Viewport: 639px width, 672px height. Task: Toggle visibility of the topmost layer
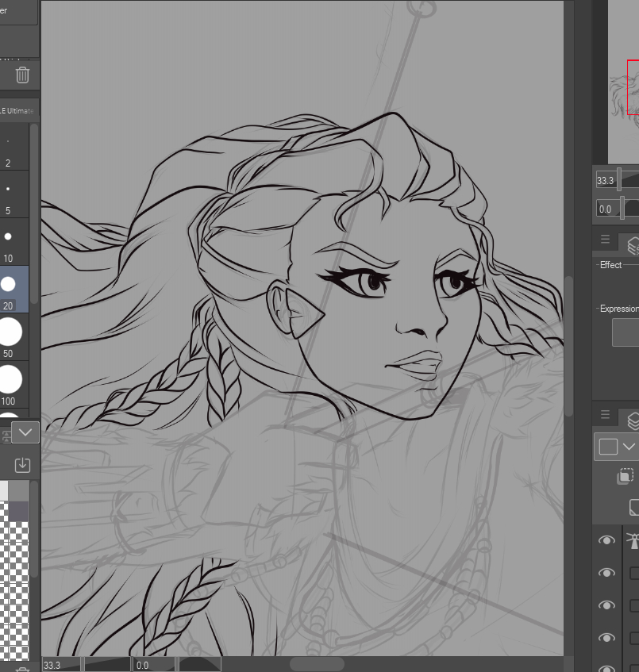pos(607,540)
